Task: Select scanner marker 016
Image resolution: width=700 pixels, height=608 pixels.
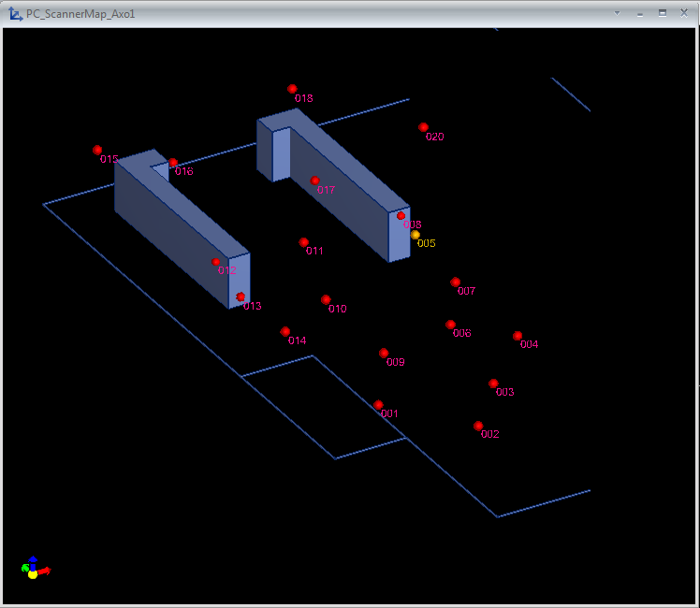Action: [173, 163]
